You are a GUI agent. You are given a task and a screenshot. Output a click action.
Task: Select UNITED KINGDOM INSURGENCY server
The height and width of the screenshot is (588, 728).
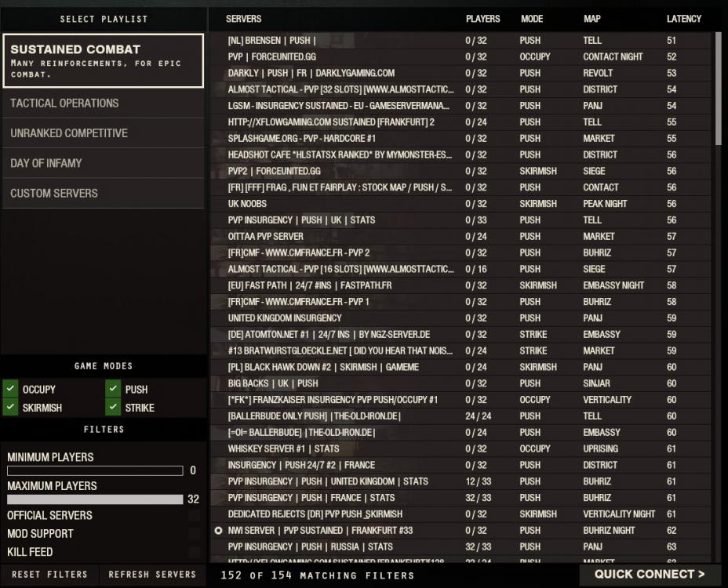point(461,318)
